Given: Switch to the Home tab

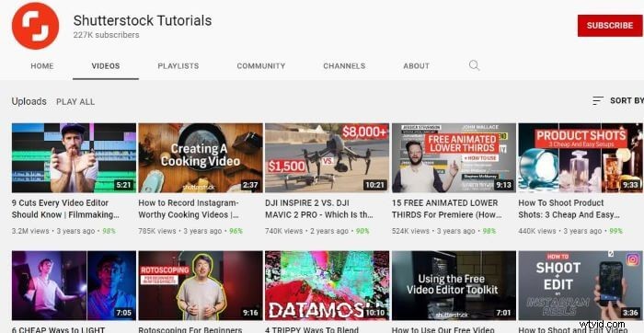Looking at the screenshot, I should (42, 65).
